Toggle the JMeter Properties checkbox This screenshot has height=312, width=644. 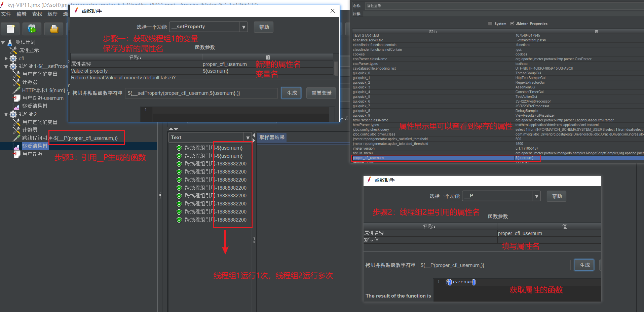tap(512, 24)
